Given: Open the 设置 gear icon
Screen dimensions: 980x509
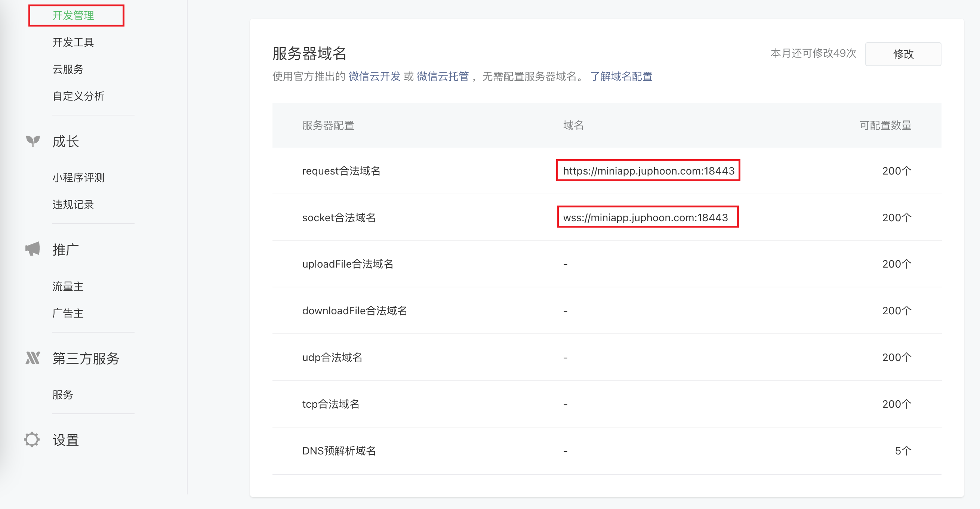Looking at the screenshot, I should click(31, 440).
